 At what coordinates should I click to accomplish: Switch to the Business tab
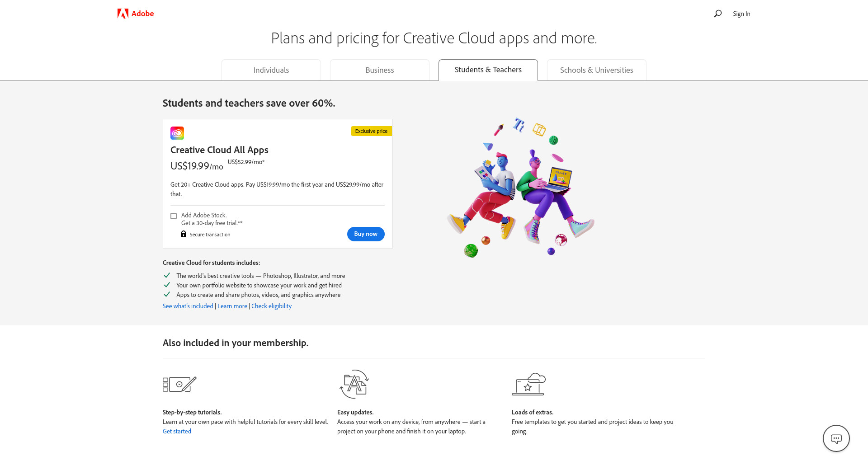pyautogui.click(x=380, y=70)
